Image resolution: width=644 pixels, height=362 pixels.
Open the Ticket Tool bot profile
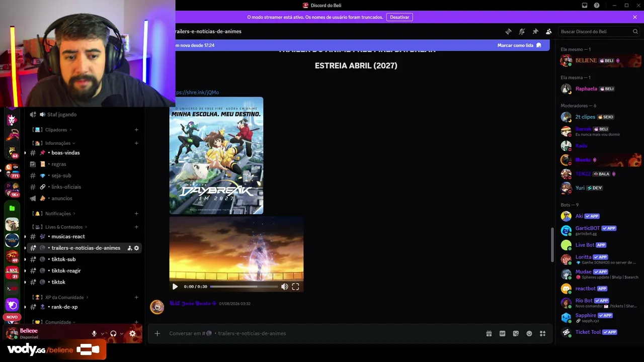[599, 332]
